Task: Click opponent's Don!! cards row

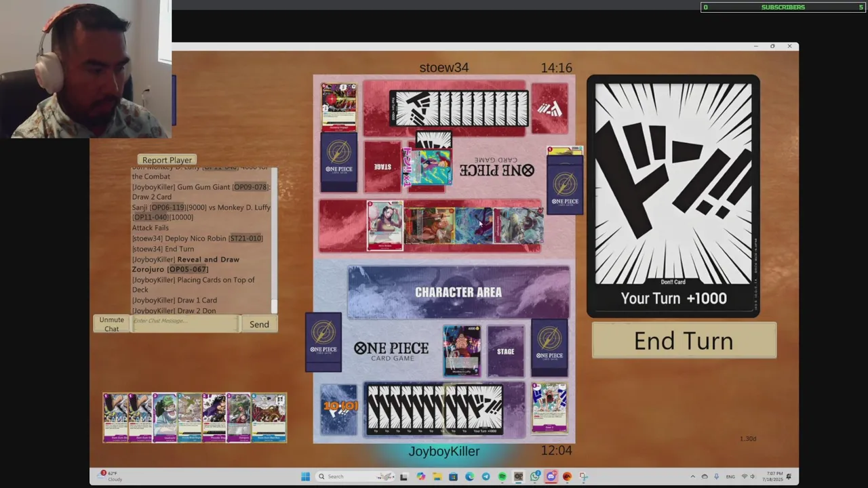Action: tap(459, 108)
